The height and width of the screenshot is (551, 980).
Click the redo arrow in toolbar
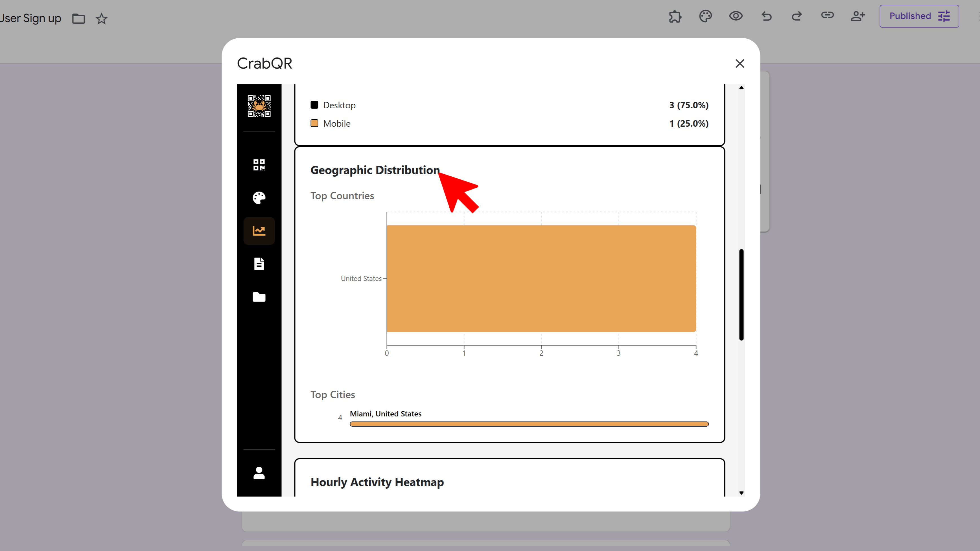(797, 16)
